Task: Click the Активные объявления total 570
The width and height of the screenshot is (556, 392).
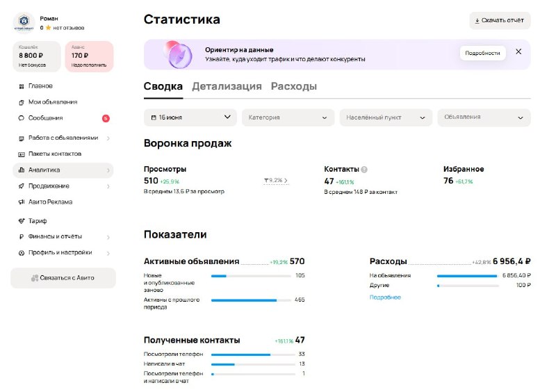Action: coord(297,261)
